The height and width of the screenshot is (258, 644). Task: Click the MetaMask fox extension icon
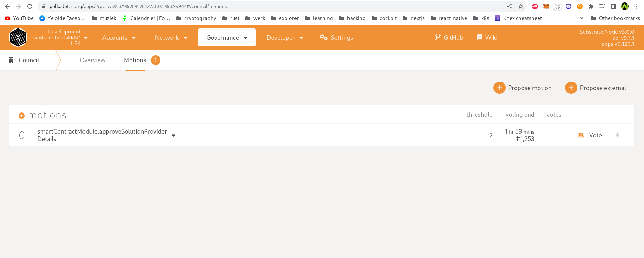click(546, 6)
